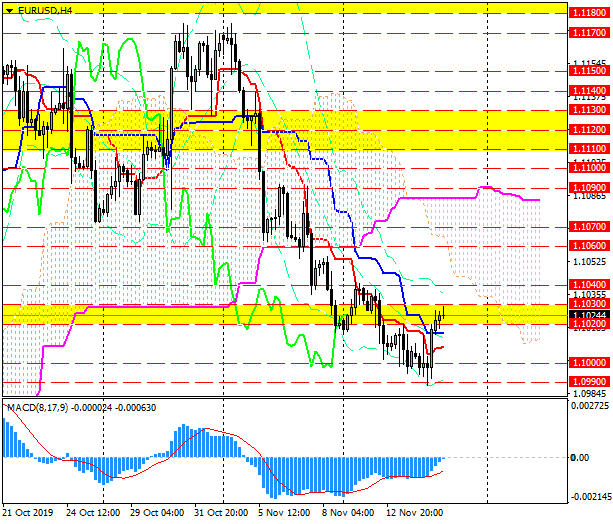Click the MACD 0.002725 scale value
This screenshot has height=524, width=613.
click(x=588, y=406)
